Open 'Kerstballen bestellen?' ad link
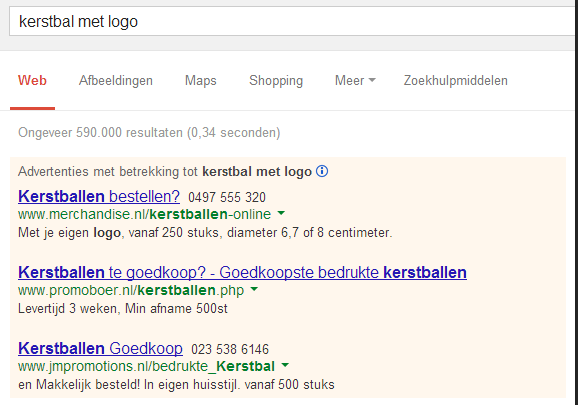 point(99,196)
